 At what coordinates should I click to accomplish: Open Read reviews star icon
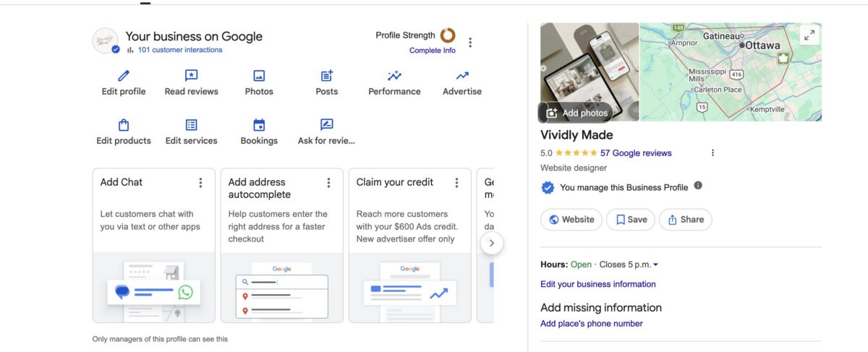click(x=191, y=76)
